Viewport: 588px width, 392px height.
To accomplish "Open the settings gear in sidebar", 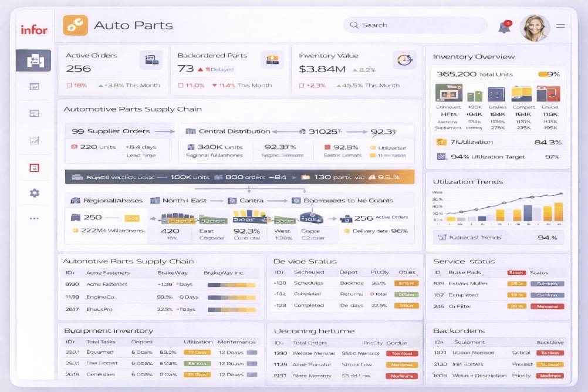I will tap(34, 193).
